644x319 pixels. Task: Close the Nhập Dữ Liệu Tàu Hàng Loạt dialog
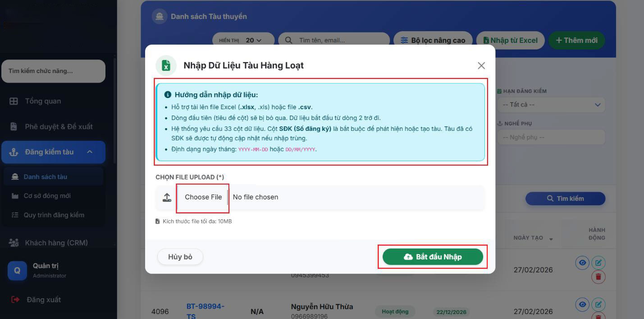(481, 65)
